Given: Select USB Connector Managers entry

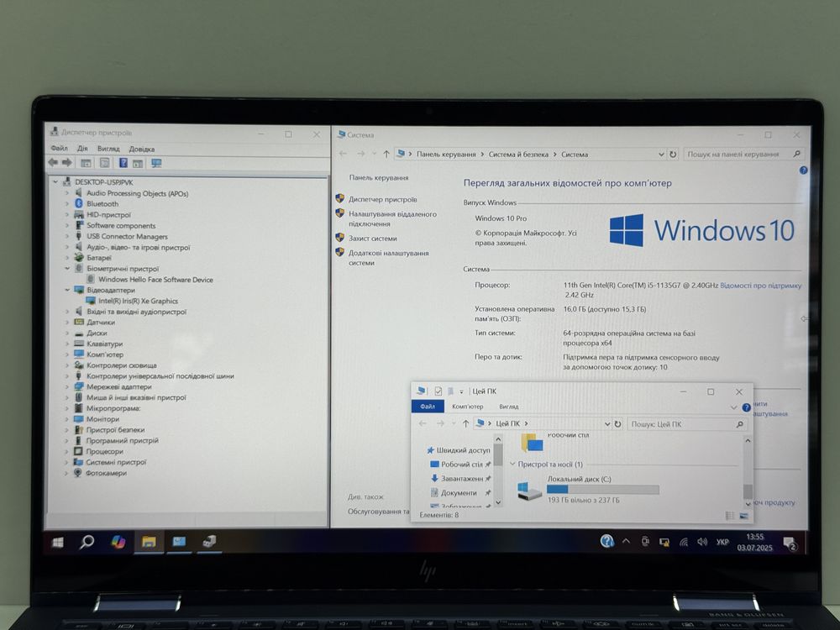Looking at the screenshot, I should click(127, 236).
